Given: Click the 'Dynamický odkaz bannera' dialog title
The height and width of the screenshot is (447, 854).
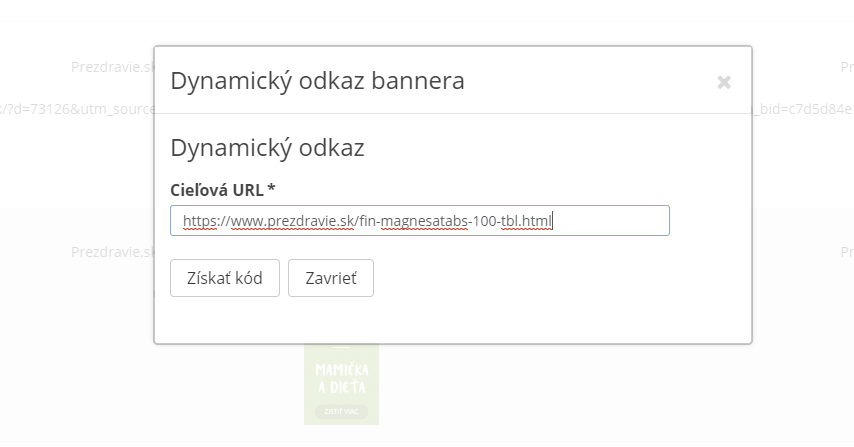Looking at the screenshot, I should [317, 81].
